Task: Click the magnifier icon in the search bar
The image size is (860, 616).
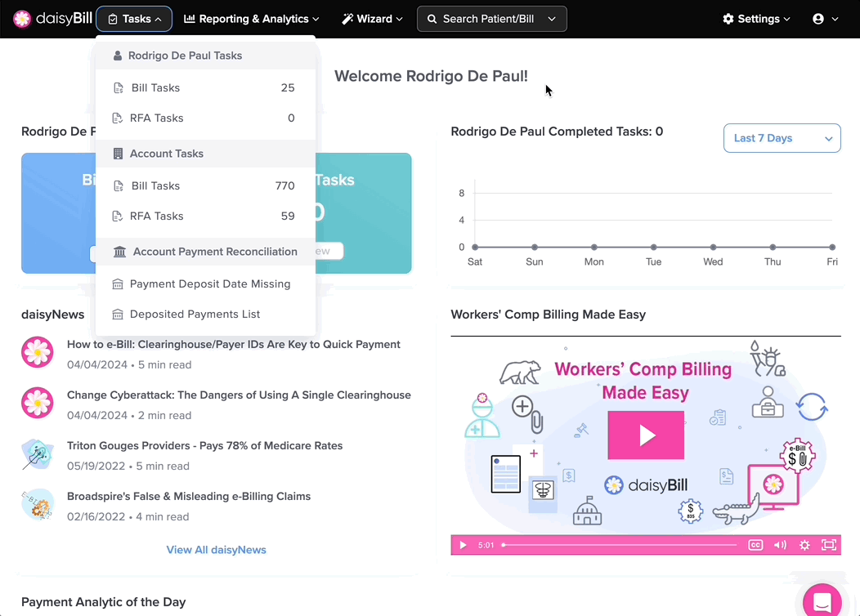Action: (x=432, y=19)
